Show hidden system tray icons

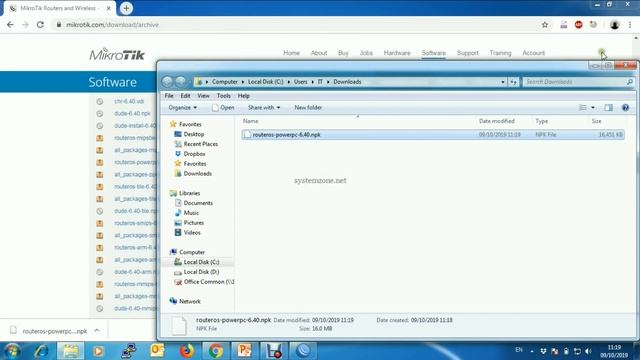pyautogui.click(x=531, y=351)
